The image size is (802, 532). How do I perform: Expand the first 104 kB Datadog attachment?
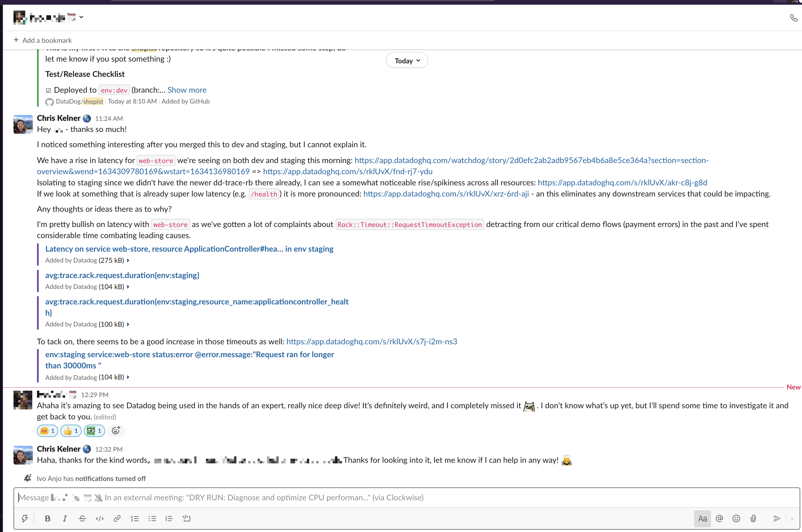(128, 287)
